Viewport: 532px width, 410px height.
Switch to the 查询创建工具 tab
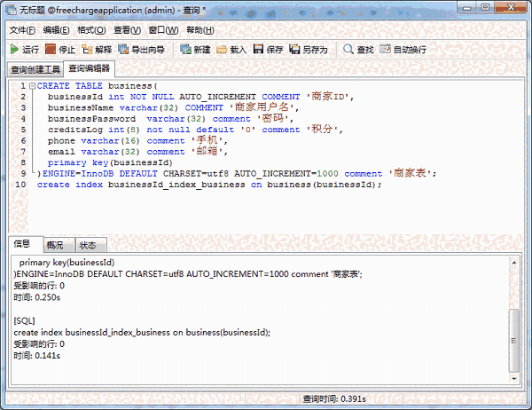(x=35, y=68)
